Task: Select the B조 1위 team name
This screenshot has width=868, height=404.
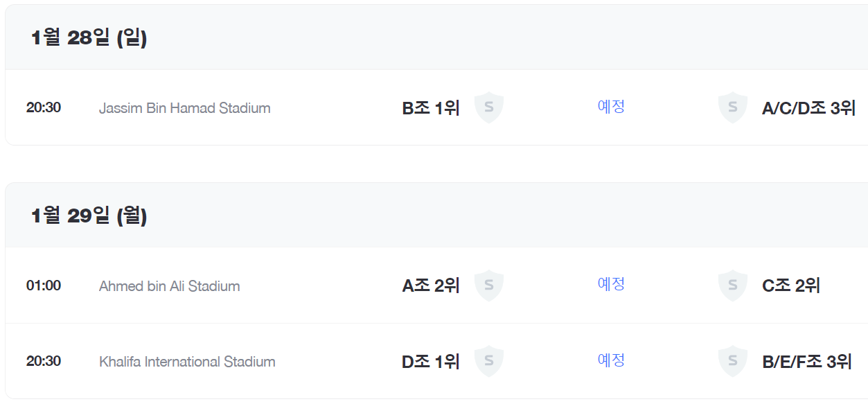Action: tap(431, 108)
